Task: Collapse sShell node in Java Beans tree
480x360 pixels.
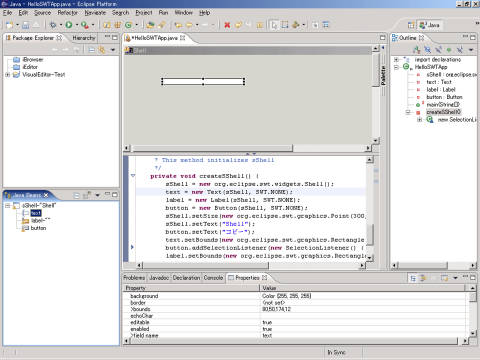Action: click(x=7, y=205)
